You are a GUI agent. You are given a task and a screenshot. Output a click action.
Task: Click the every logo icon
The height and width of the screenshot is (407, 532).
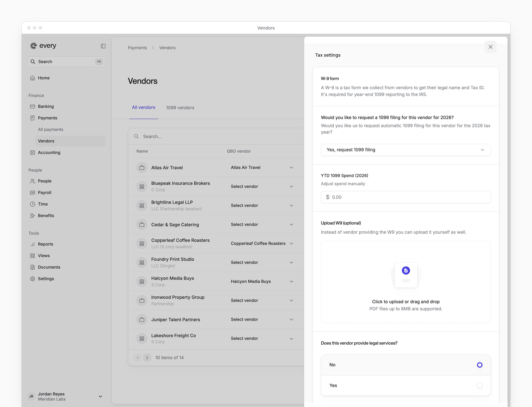pos(33,46)
